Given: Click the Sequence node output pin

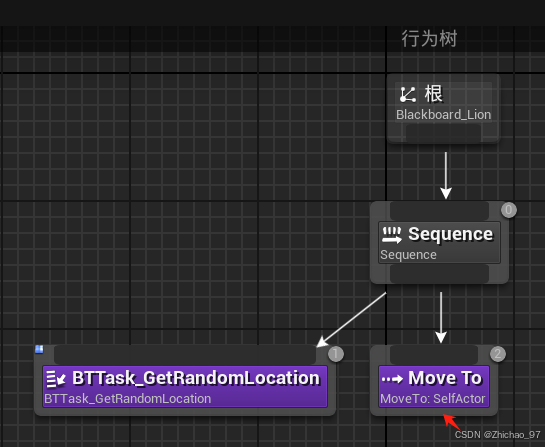Looking at the screenshot, I should tap(439, 274).
